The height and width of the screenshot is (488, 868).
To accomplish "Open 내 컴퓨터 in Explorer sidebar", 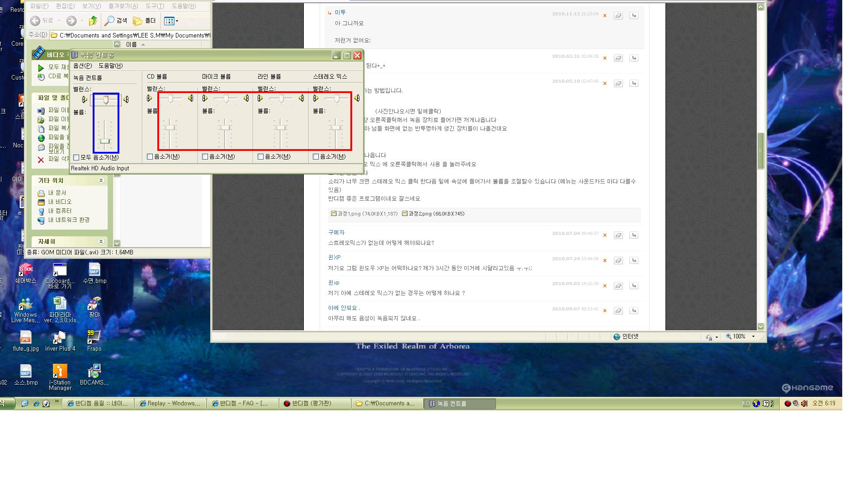I will pyautogui.click(x=55, y=211).
